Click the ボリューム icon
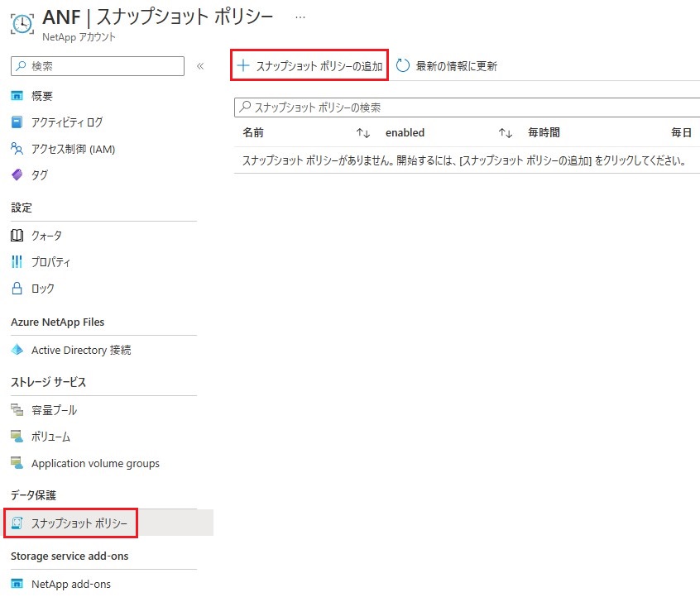 [x=17, y=437]
